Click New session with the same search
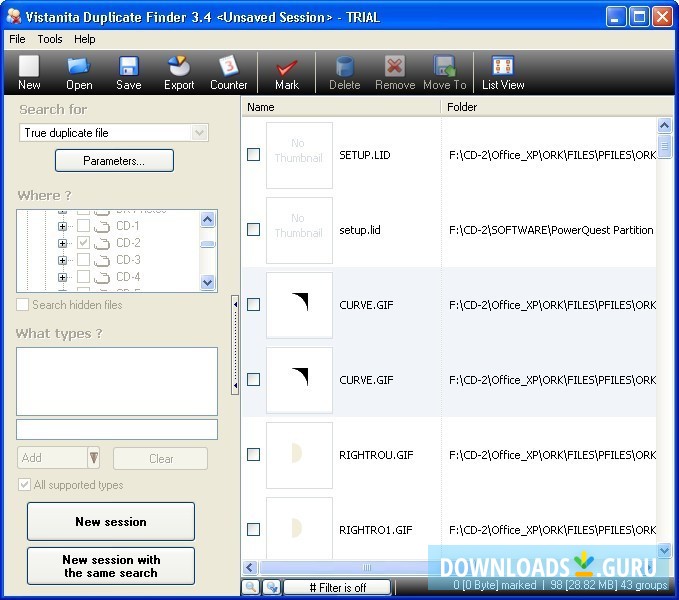The height and width of the screenshot is (600, 679). 111,566
